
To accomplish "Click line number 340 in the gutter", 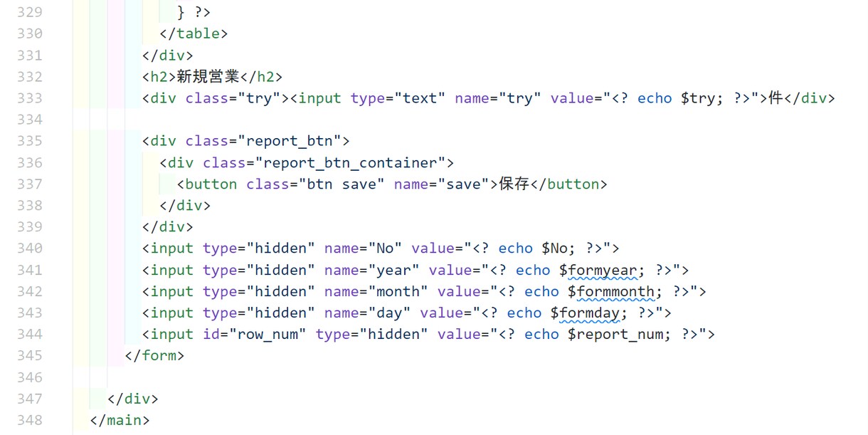I will [30, 248].
